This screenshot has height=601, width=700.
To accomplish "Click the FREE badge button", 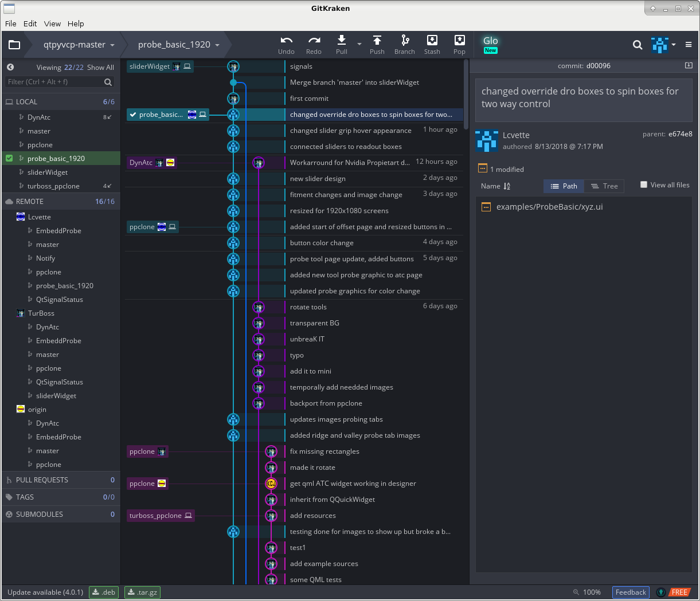I will (679, 592).
